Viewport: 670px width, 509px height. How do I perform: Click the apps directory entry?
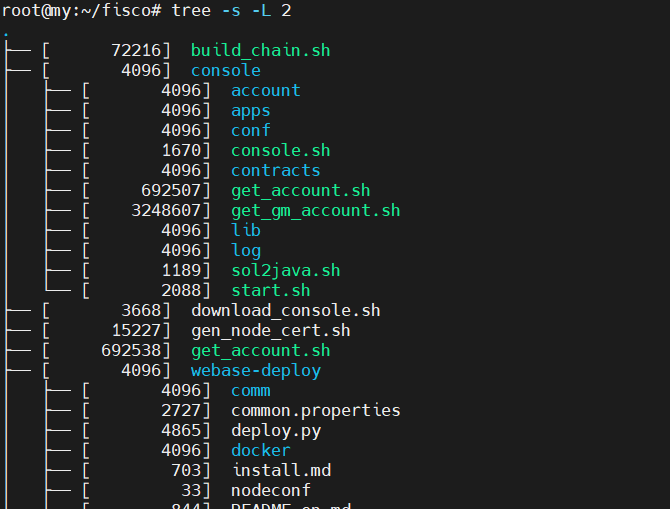250,110
